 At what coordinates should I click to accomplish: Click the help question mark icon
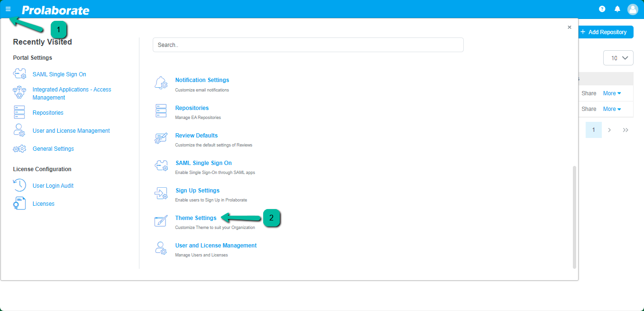click(602, 9)
